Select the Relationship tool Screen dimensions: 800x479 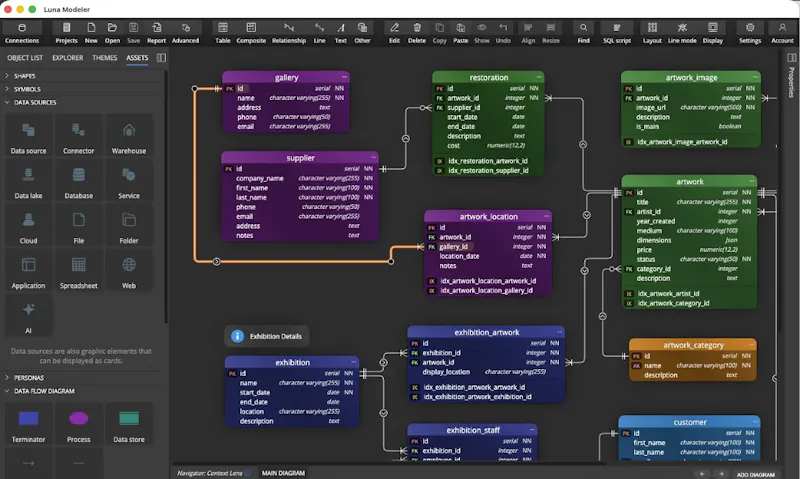pyautogui.click(x=289, y=33)
